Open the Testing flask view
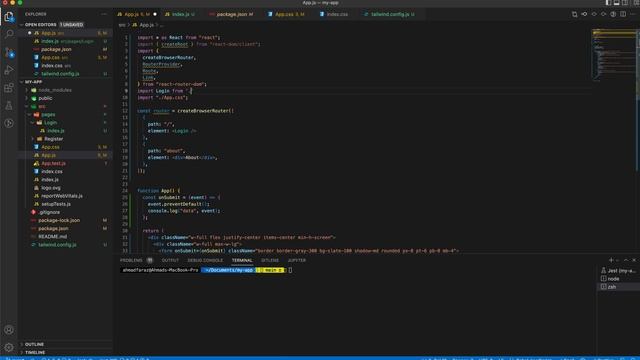The width and height of the screenshot is (640, 360). (x=9, y=105)
